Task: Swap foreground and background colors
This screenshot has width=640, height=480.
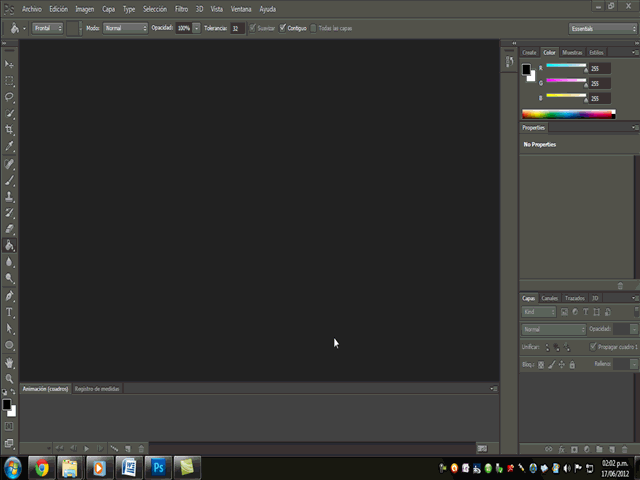Action: pyautogui.click(x=13, y=391)
